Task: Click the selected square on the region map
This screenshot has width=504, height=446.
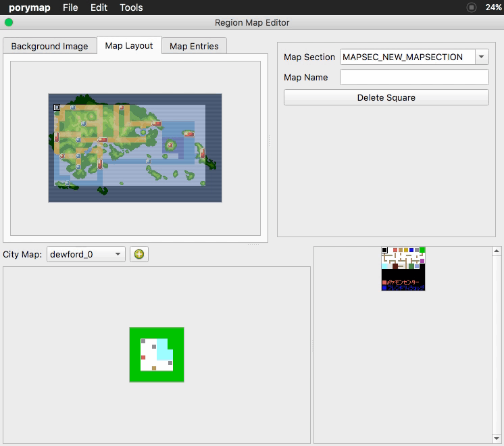Action: [57, 107]
